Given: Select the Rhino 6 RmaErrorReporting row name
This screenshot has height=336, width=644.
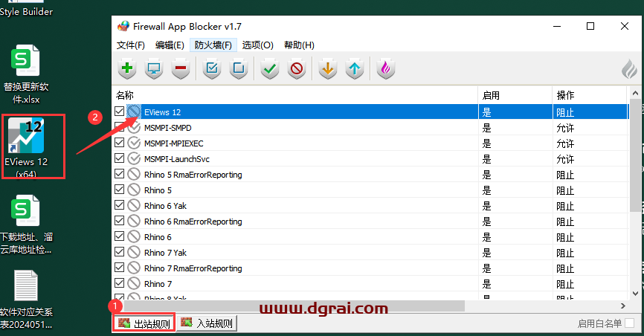Looking at the screenshot, I should [x=193, y=222].
